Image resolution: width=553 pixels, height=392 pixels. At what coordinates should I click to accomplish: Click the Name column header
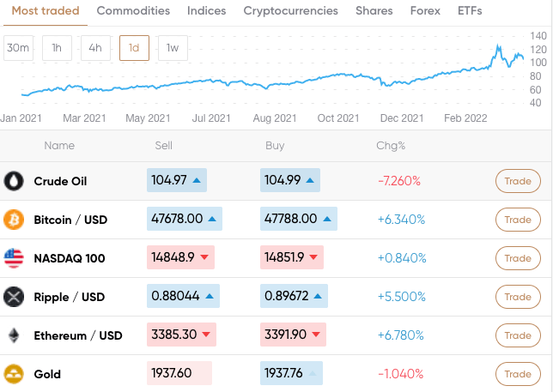point(59,146)
